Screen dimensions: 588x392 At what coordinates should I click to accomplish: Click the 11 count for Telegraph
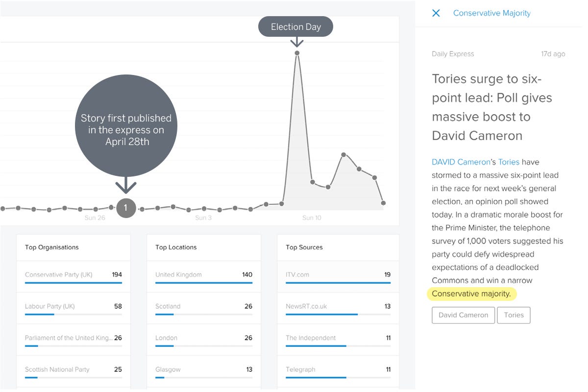click(388, 369)
